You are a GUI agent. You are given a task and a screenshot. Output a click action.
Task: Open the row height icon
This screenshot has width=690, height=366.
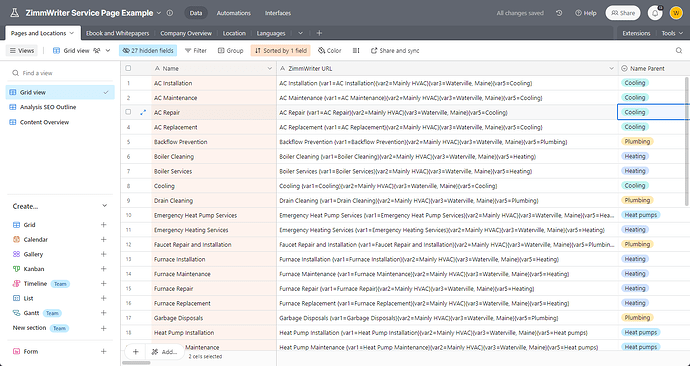tap(356, 51)
